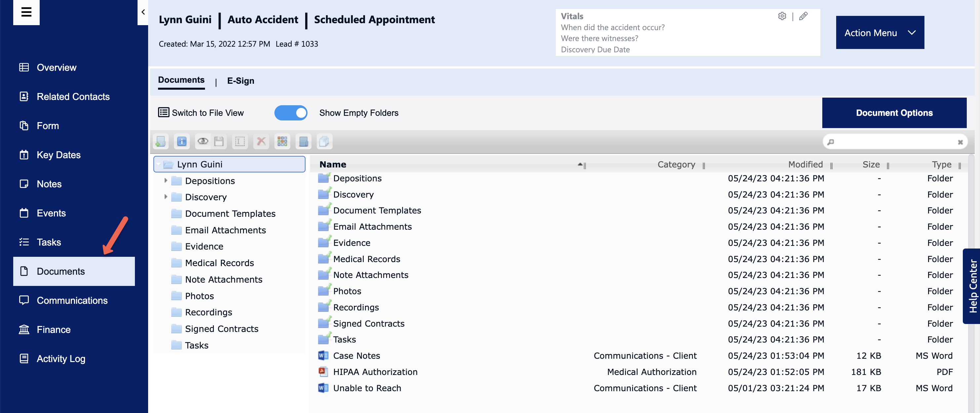
Task: Expand the Depositions tree folder
Action: point(166,180)
